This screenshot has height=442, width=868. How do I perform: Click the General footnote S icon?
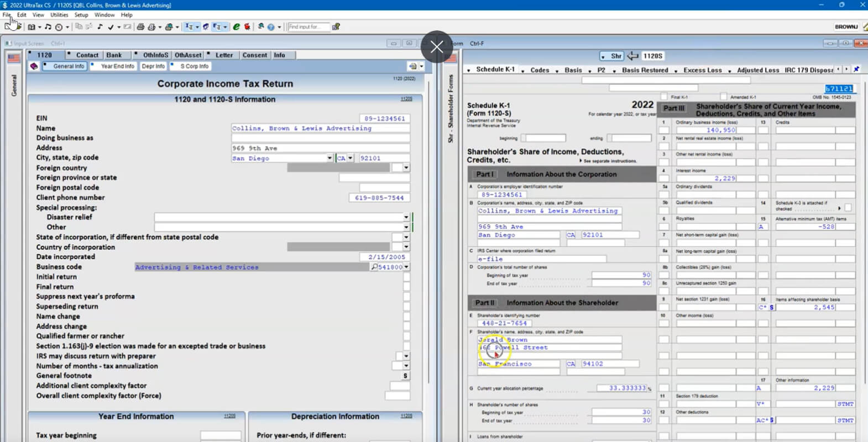coord(405,376)
